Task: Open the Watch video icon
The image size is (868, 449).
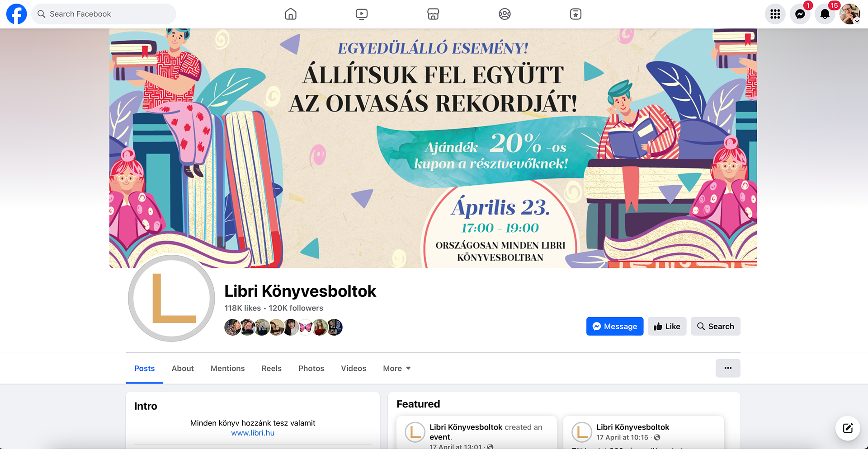Action: 362,14
